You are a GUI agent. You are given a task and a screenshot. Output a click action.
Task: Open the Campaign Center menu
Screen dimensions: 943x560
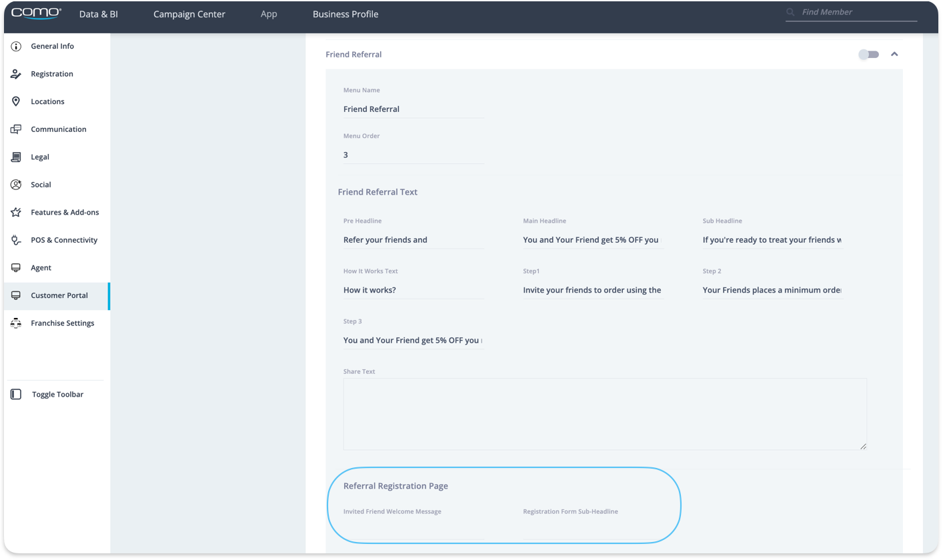coord(189,14)
